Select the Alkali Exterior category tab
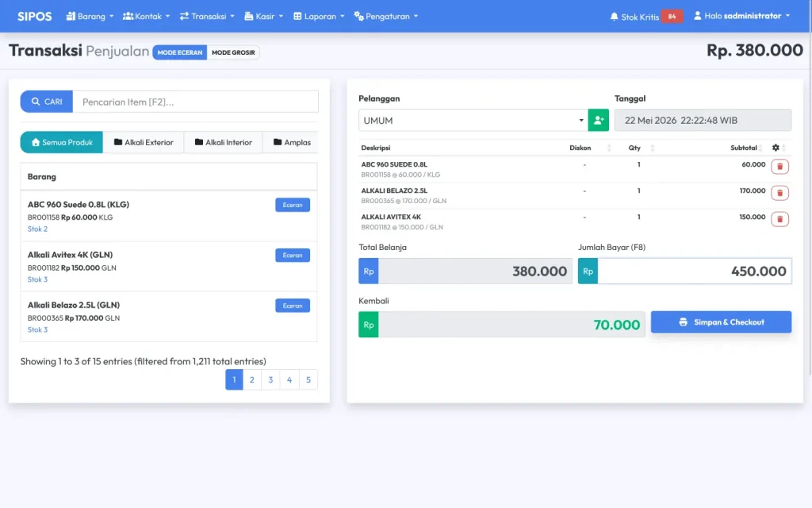Image resolution: width=812 pixels, height=508 pixels. tap(144, 142)
